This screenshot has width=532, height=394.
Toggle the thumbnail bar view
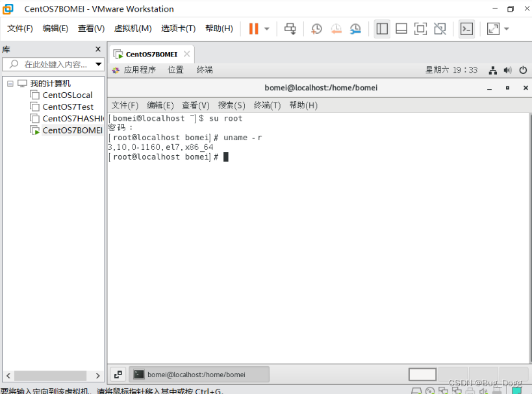point(401,29)
